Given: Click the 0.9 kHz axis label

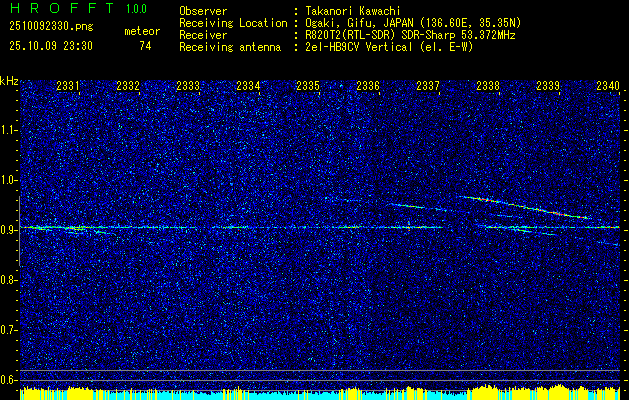Looking at the screenshot, I should 8,230.
